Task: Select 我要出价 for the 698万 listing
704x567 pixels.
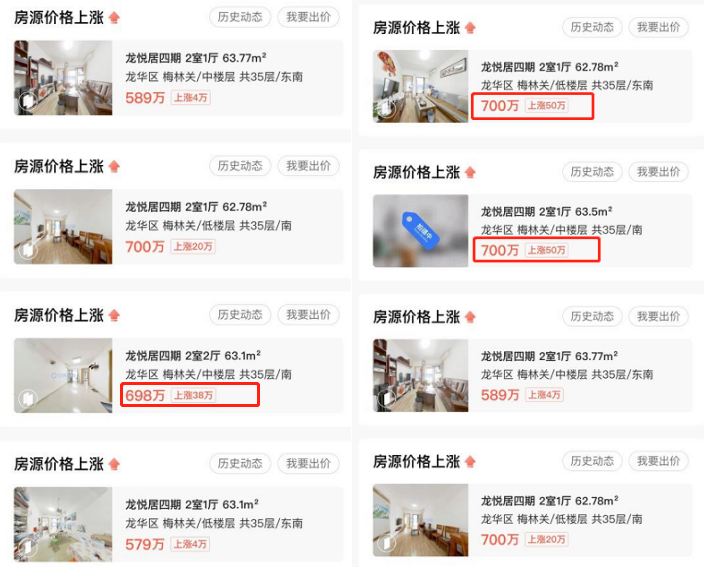Action: click(308, 315)
